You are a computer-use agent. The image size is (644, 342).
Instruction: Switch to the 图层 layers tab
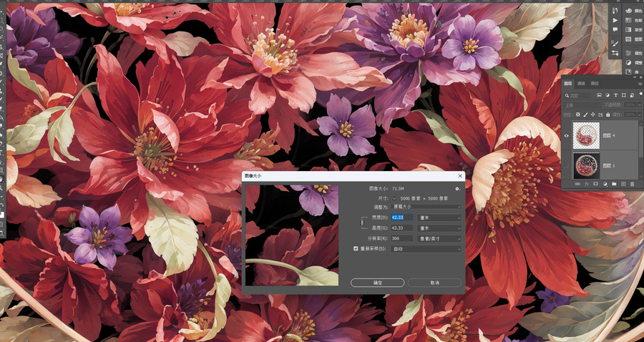pyautogui.click(x=568, y=83)
